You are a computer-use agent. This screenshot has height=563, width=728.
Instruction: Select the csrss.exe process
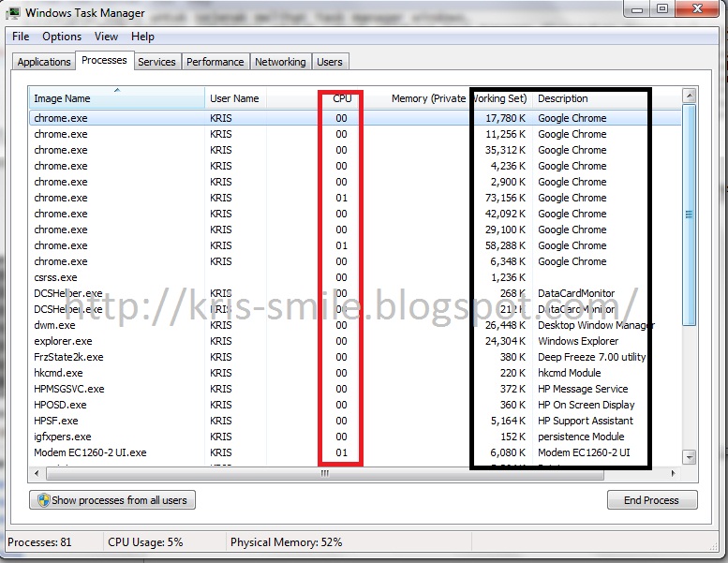355,277
